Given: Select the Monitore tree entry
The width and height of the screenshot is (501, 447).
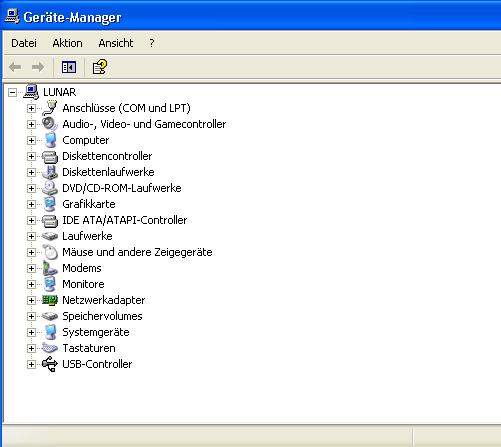Looking at the screenshot, I should (83, 284).
